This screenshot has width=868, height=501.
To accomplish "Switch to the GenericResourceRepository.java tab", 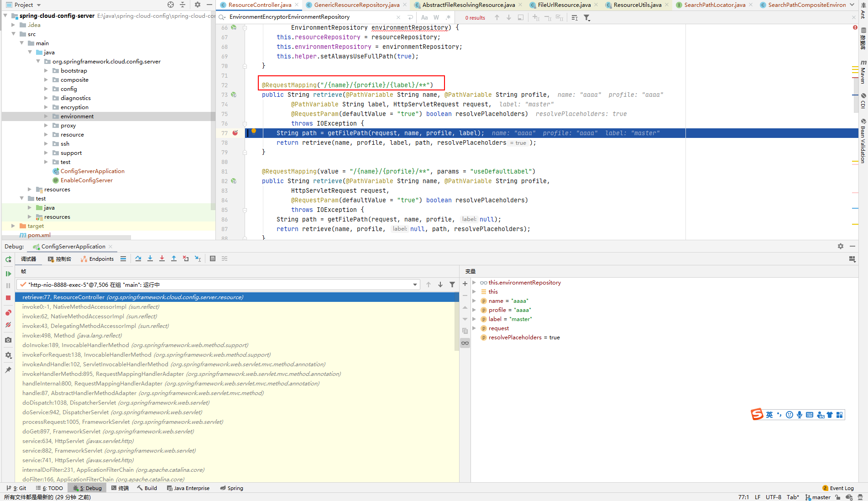I will point(356,5).
